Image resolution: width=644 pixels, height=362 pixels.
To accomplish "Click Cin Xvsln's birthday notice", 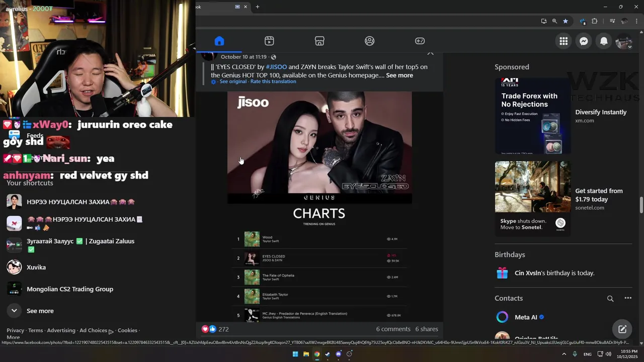I will 554,273.
